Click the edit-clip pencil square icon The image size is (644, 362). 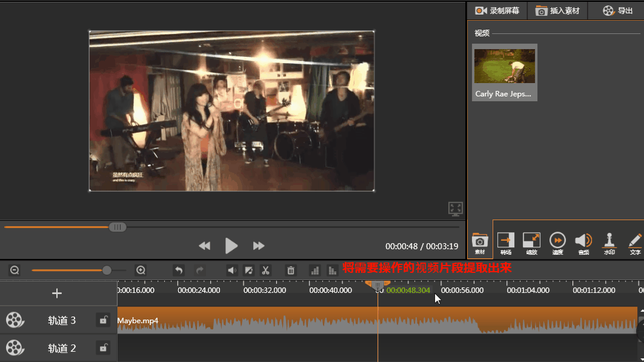click(x=248, y=270)
